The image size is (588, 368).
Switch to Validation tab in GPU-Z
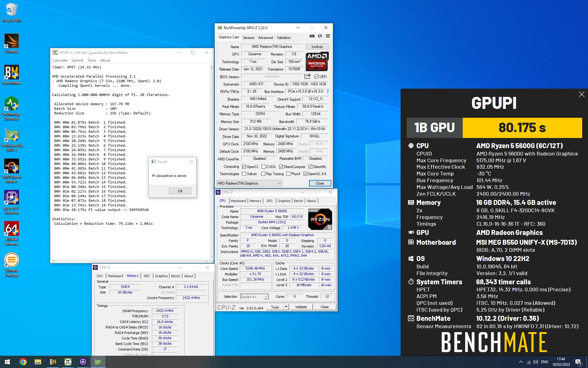pos(284,38)
